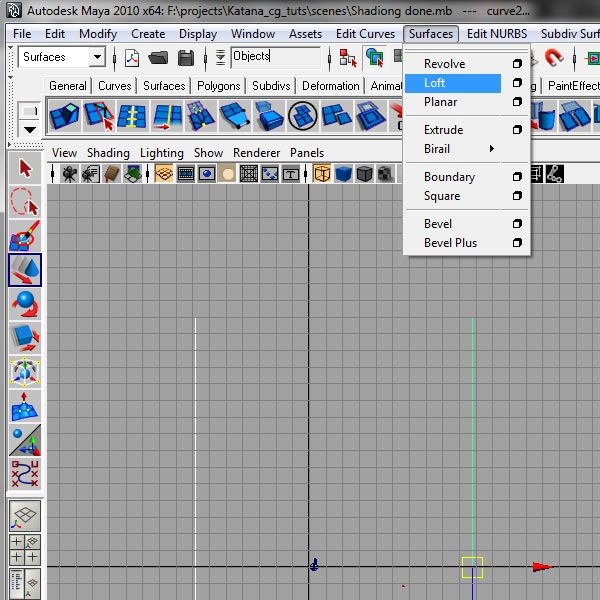Activate the Rotate tool
The height and width of the screenshot is (600, 600).
point(25,304)
